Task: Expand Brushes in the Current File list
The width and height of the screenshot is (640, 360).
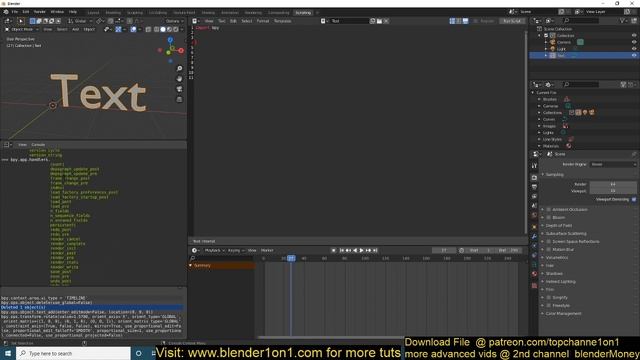Action: (x=539, y=99)
